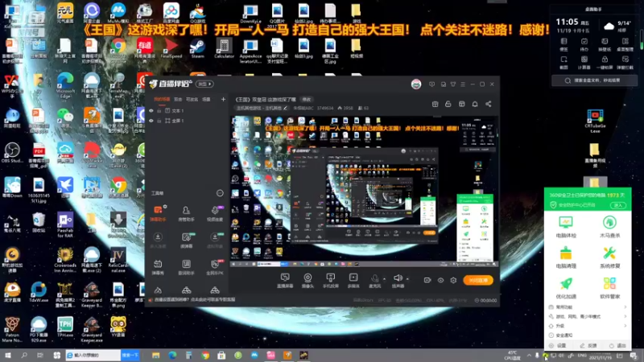Switch to the first red scene tab
The image size is (644, 362).
162,99
